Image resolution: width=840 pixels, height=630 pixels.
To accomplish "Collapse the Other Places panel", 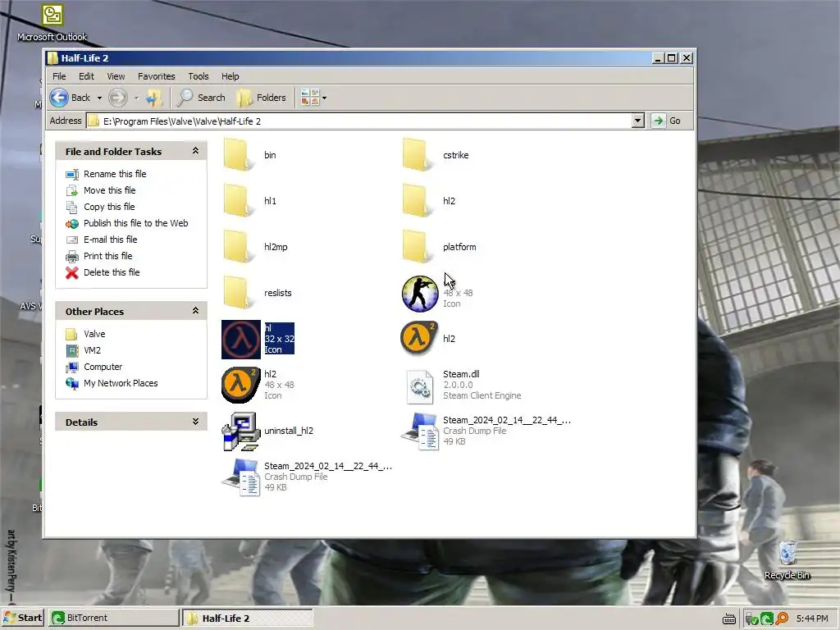I will tap(195, 311).
